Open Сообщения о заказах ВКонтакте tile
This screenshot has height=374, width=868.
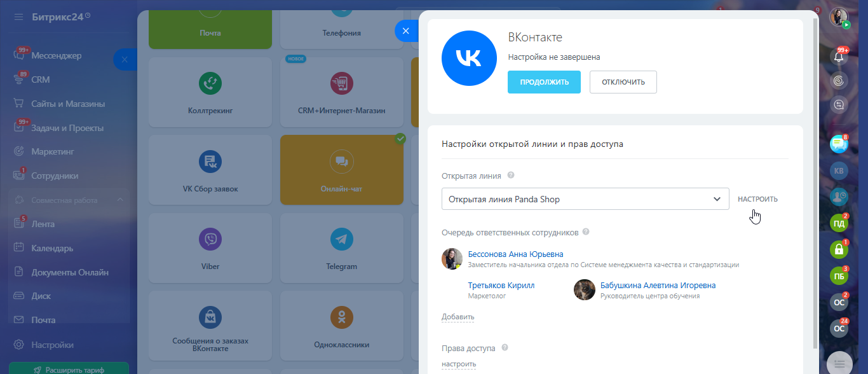tap(210, 326)
